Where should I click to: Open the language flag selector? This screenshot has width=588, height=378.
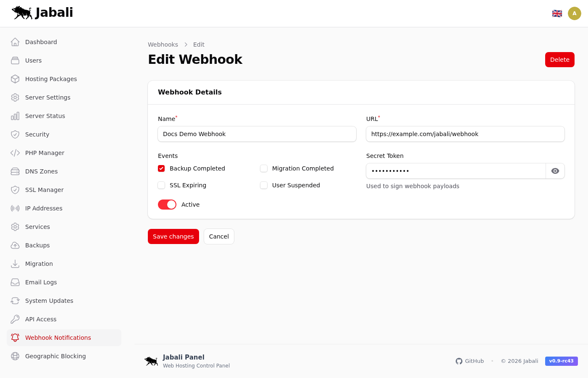pos(557,13)
